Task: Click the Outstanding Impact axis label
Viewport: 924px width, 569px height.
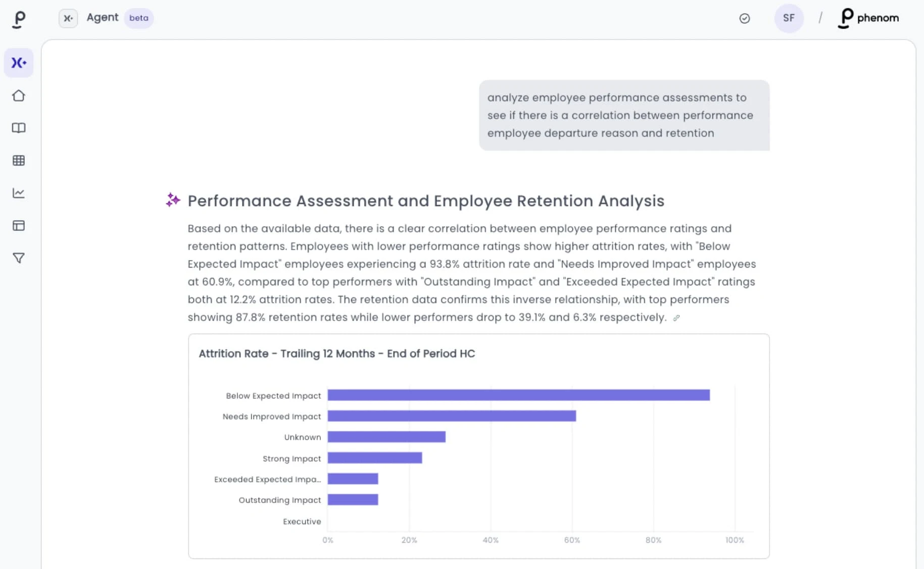Action: point(280,500)
